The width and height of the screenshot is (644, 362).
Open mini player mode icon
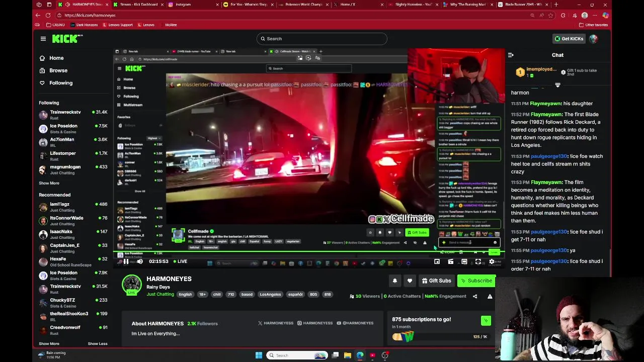coord(437,261)
